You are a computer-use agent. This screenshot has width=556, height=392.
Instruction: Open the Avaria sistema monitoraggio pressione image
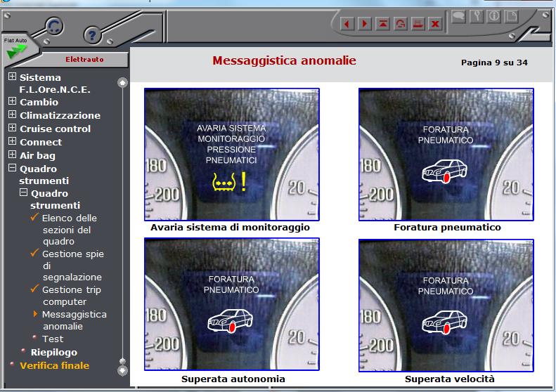[232, 155]
